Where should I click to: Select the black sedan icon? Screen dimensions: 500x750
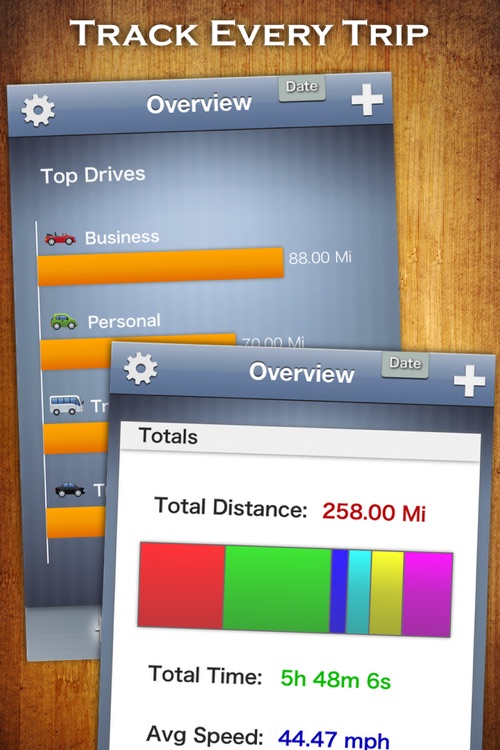point(70,489)
